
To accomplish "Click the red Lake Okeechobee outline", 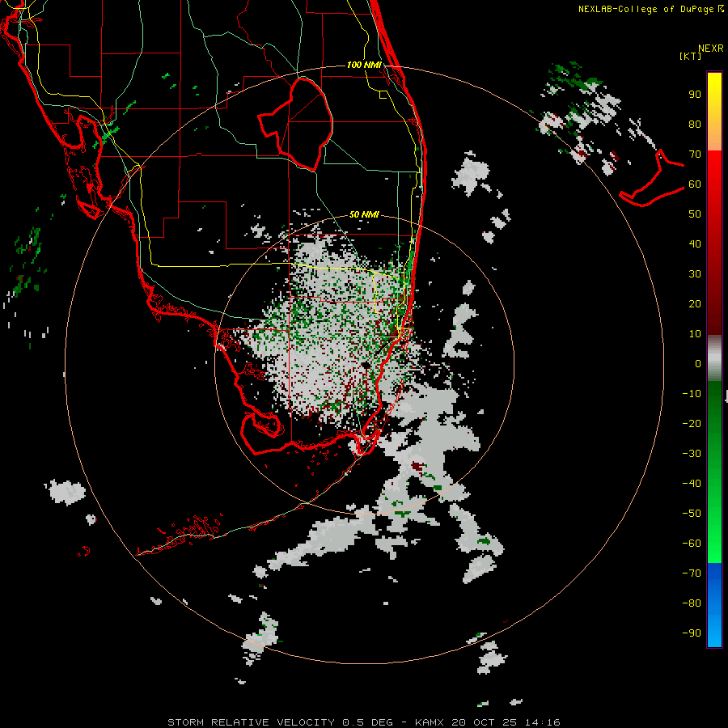I will click(x=296, y=124).
